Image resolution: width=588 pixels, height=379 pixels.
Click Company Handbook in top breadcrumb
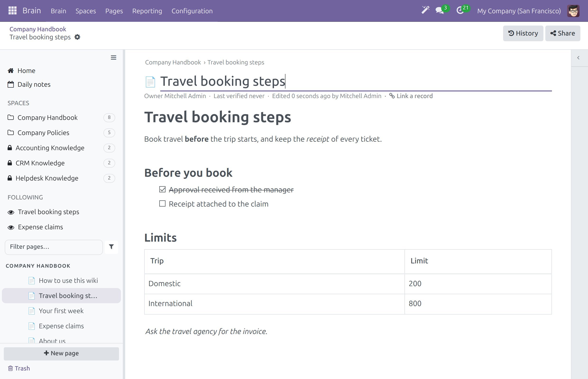(38, 29)
